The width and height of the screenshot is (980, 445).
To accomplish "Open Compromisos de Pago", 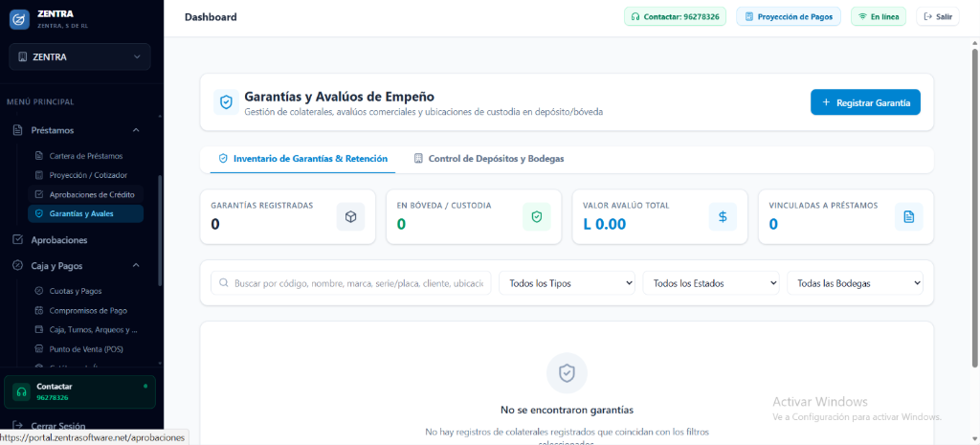I will [86, 310].
